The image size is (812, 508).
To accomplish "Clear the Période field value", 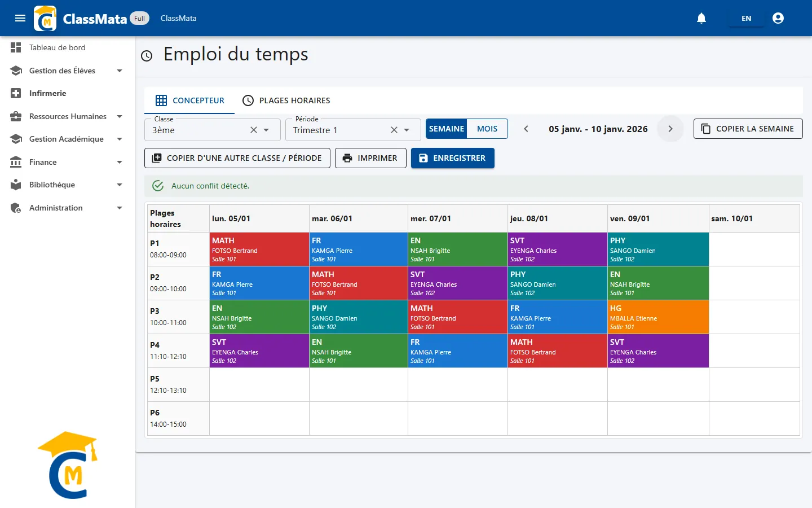I will 394,130.
